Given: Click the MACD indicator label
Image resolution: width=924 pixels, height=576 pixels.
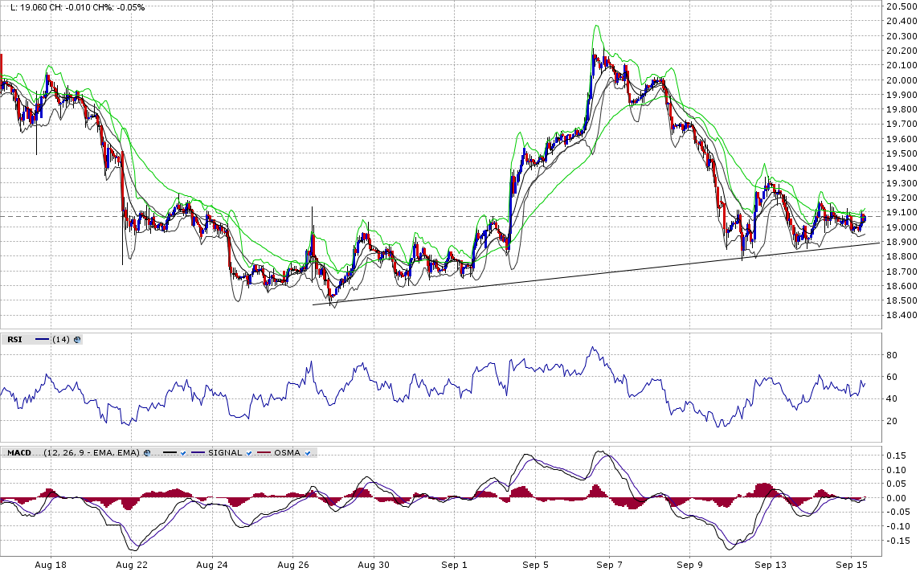Looking at the screenshot, I should [x=18, y=453].
